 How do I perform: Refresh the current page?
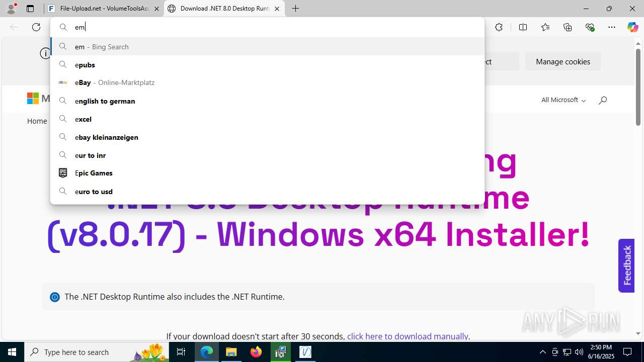tap(36, 27)
